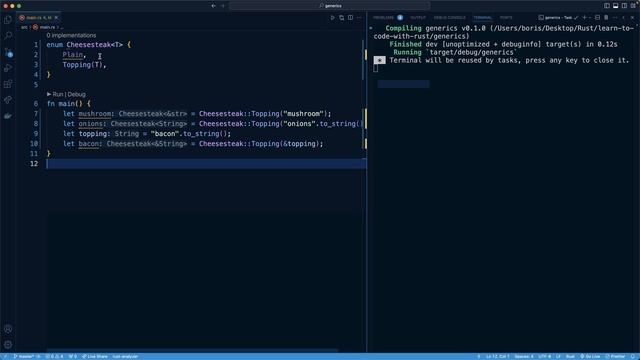The height and width of the screenshot is (360, 640).
Task: Open the Run and Debug view
Action: (x=8, y=68)
